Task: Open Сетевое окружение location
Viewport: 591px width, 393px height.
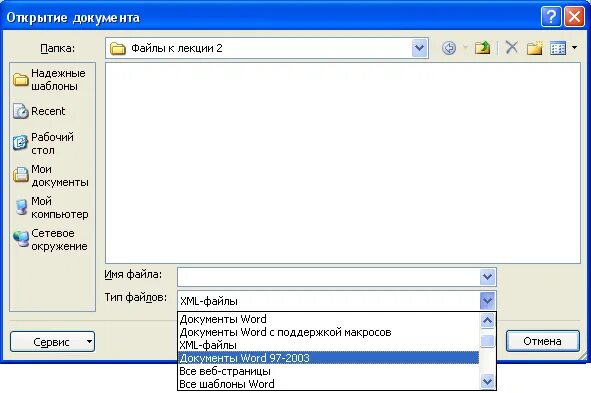Action: tap(51, 240)
